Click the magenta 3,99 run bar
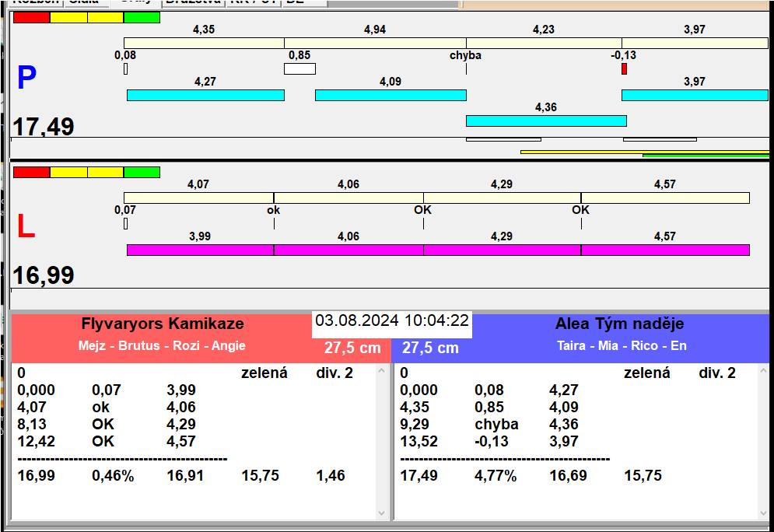Viewport: 774px width, 532px height. [200, 250]
